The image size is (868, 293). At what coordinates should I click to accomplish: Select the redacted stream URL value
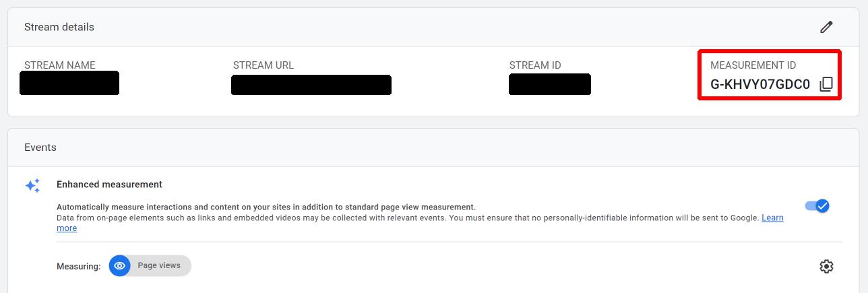pyautogui.click(x=311, y=85)
